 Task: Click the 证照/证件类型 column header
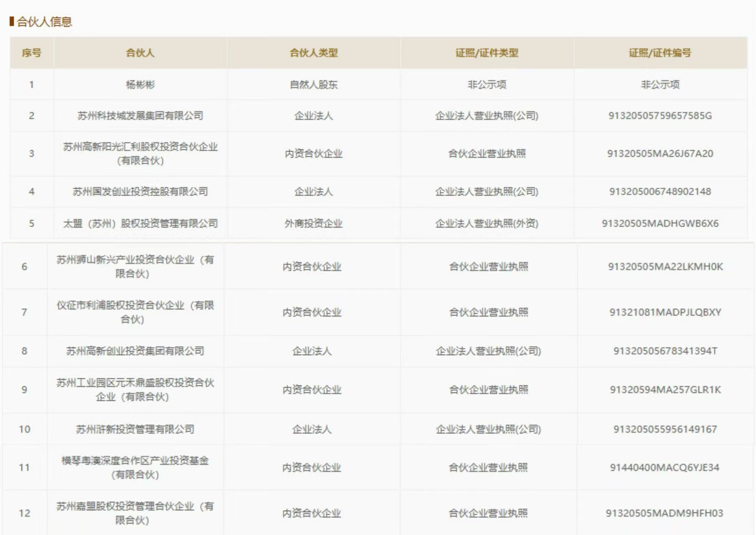point(487,53)
